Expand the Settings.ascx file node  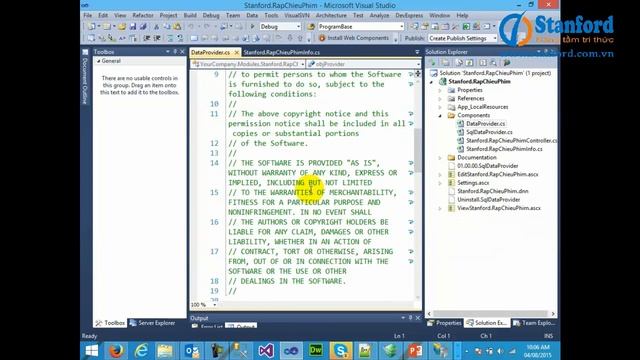(440, 183)
